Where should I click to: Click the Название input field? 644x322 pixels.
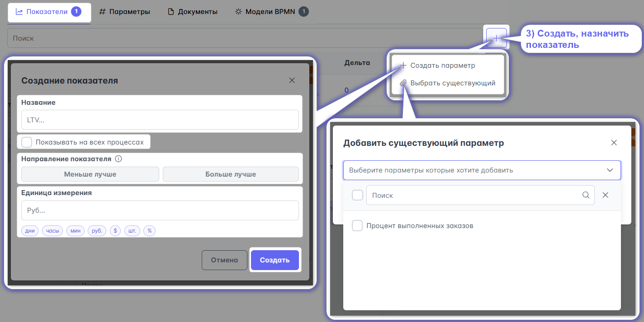click(x=160, y=120)
